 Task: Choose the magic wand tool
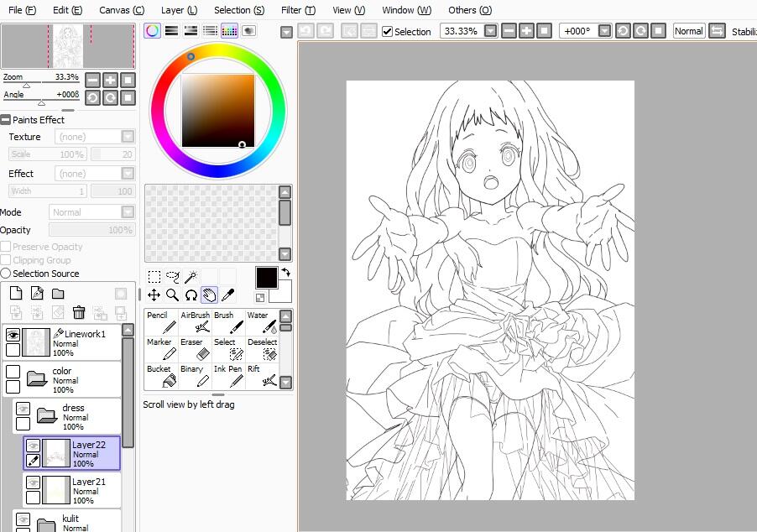(191, 277)
